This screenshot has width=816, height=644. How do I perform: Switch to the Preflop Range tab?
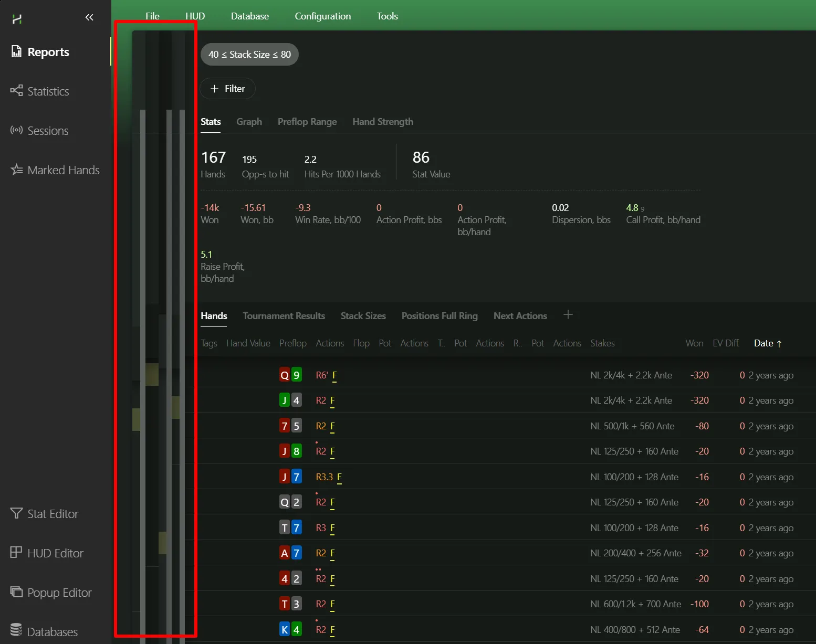click(307, 122)
